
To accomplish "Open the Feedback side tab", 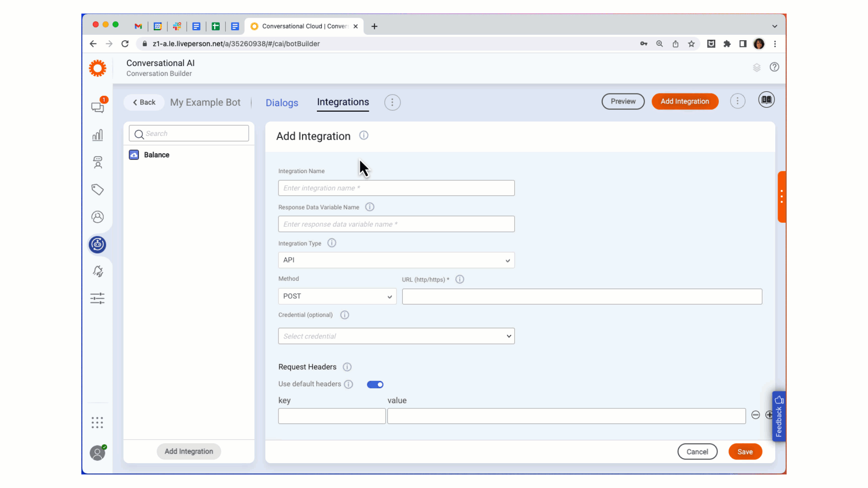I will (x=779, y=416).
